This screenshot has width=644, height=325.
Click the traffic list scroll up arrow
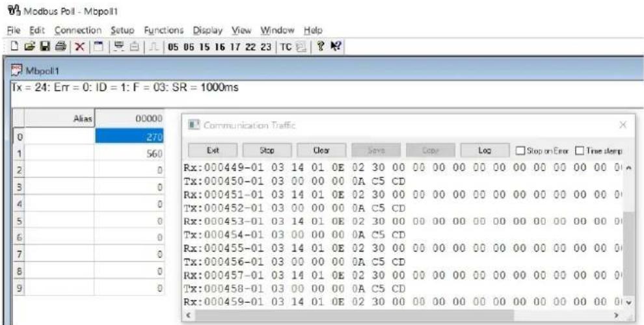[x=628, y=168]
